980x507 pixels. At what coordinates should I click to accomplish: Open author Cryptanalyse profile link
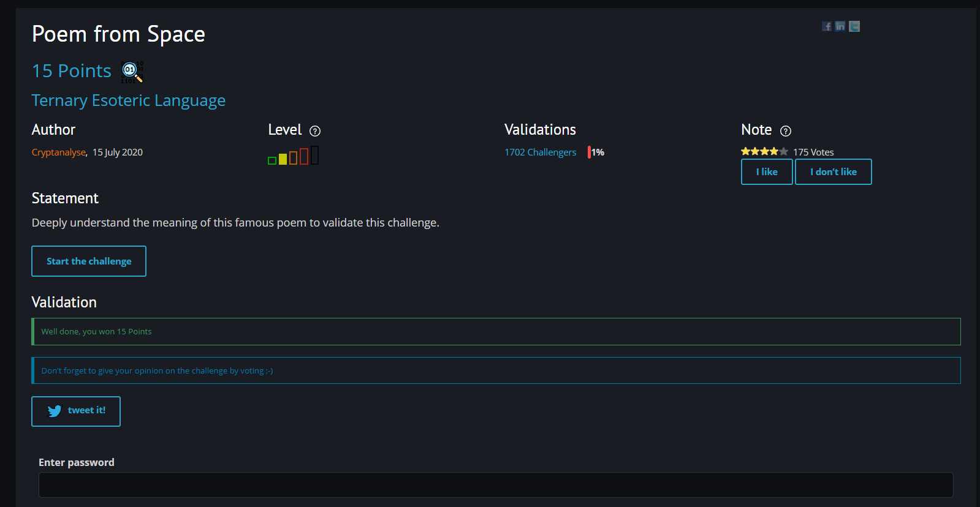(x=59, y=152)
